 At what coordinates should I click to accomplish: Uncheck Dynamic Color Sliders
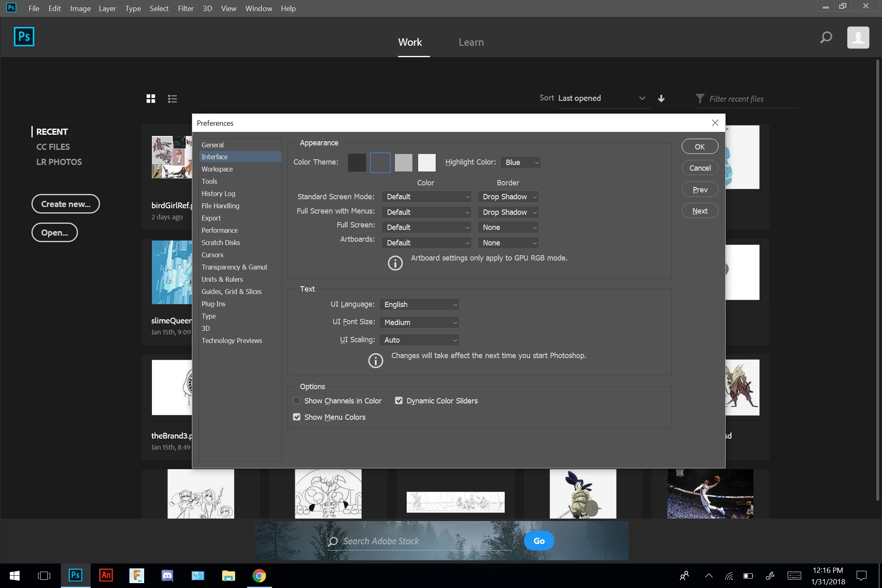point(399,401)
